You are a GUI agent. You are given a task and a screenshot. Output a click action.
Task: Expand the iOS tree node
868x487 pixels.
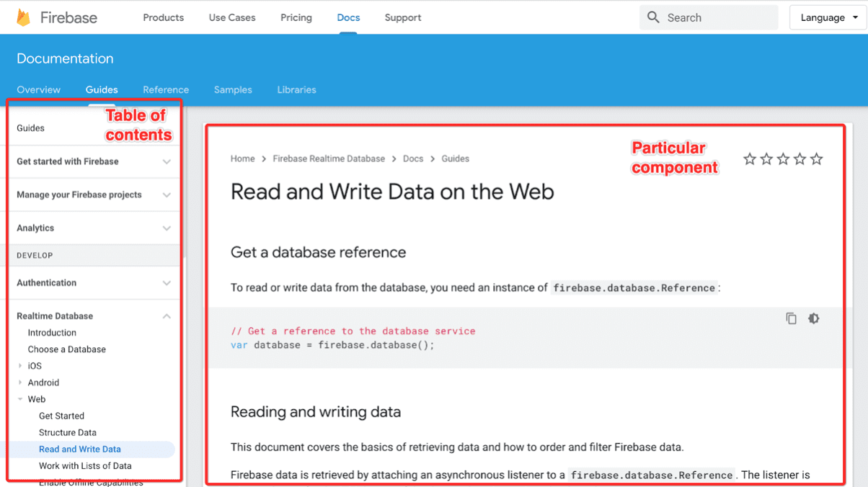(x=20, y=366)
